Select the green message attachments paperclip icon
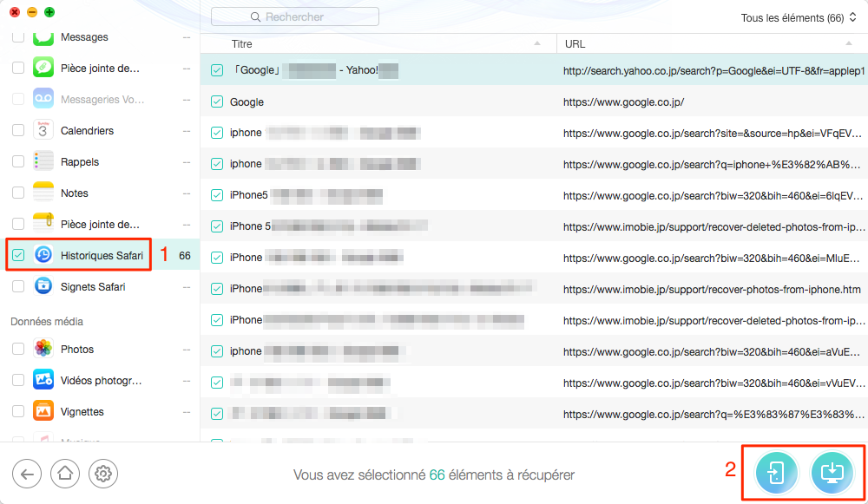The image size is (868, 504). [x=43, y=68]
